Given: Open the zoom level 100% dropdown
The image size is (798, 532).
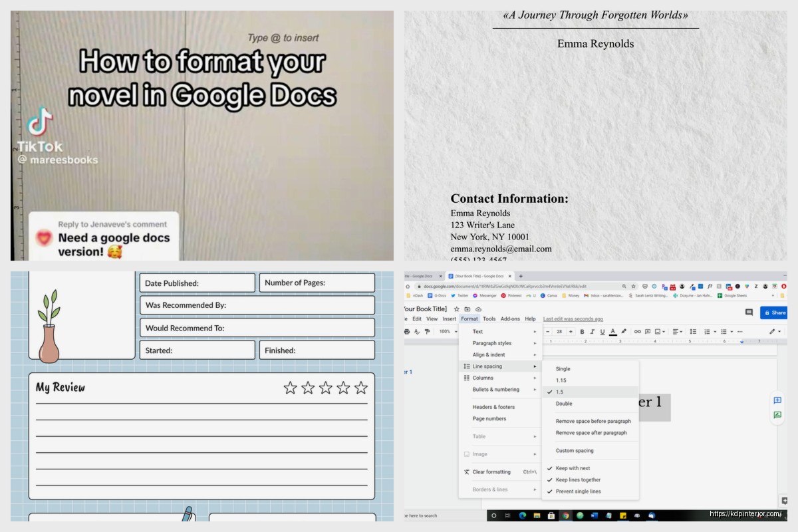Looking at the screenshot, I should pos(447,331).
